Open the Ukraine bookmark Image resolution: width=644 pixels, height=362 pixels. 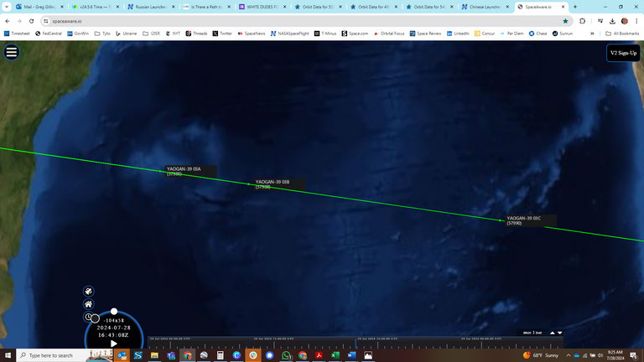point(127,34)
